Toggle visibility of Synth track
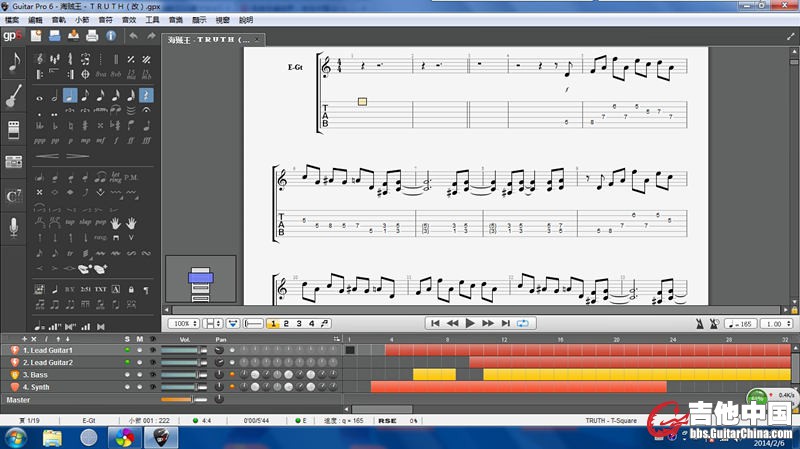This screenshot has height=449, width=800. point(152,387)
